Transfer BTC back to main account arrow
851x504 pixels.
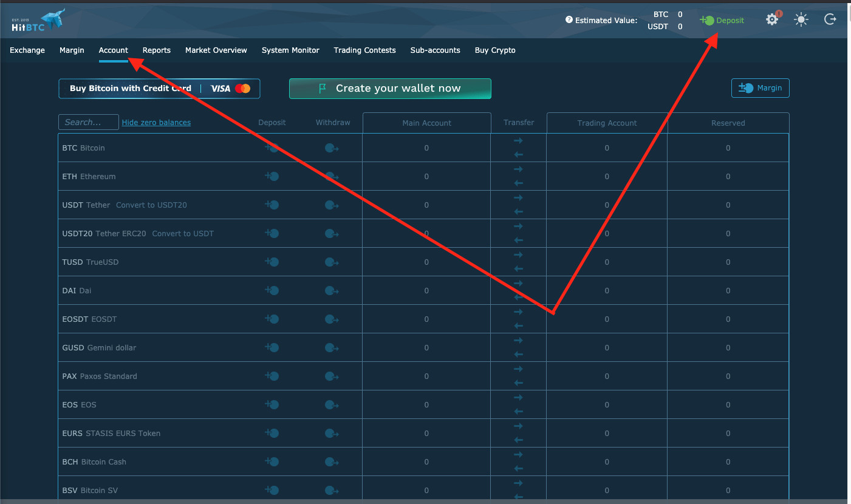click(x=518, y=155)
